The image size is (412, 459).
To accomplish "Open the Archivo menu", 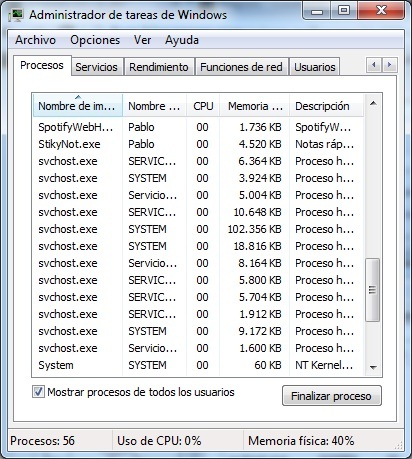I will pyautogui.click(x=35, y=40).
